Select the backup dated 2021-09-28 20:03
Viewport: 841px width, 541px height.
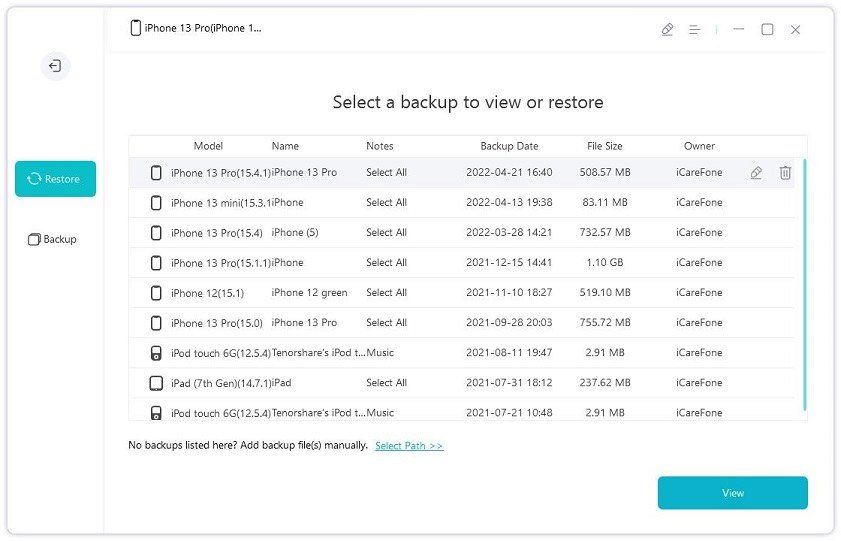pos(461,323)
